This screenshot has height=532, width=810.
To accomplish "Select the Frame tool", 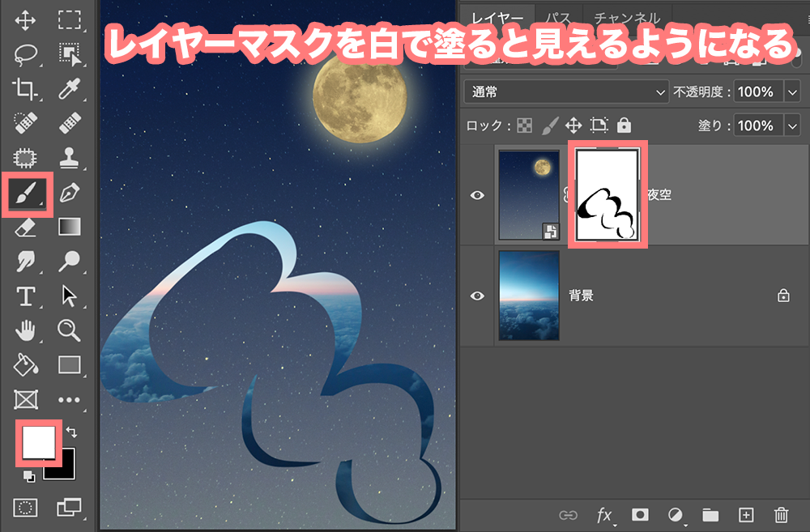I will point(25,400).
